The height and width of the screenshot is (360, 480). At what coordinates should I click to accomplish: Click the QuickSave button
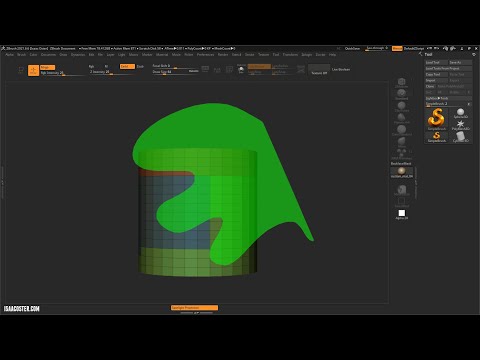tap(352, 49)
